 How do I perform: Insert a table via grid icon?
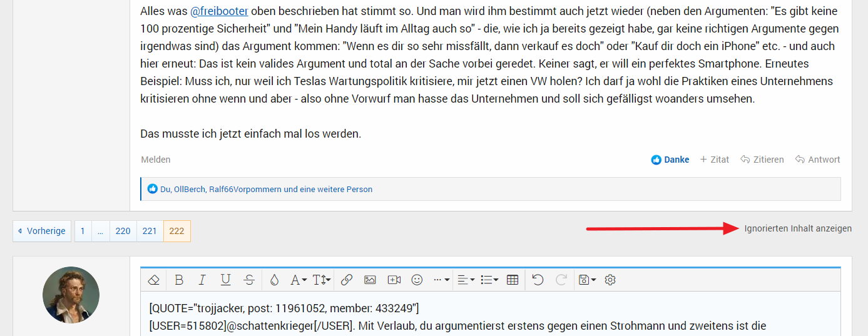[x=513, y=280]
